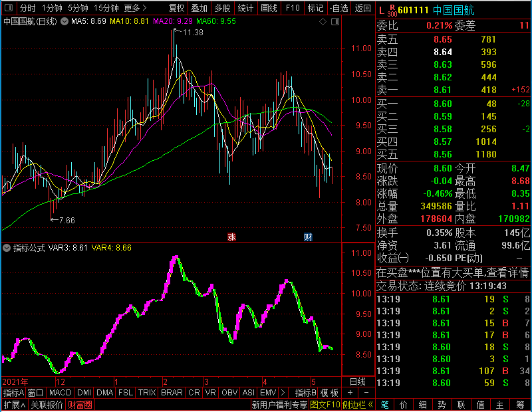Viewport: 532px width, 412px height.
Task: Select the 值 value tab
Action: [480, 405]
